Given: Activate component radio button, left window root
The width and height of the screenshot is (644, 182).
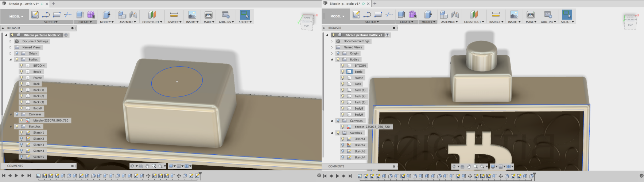Looking at the screenshot, I should pos(66,35).
